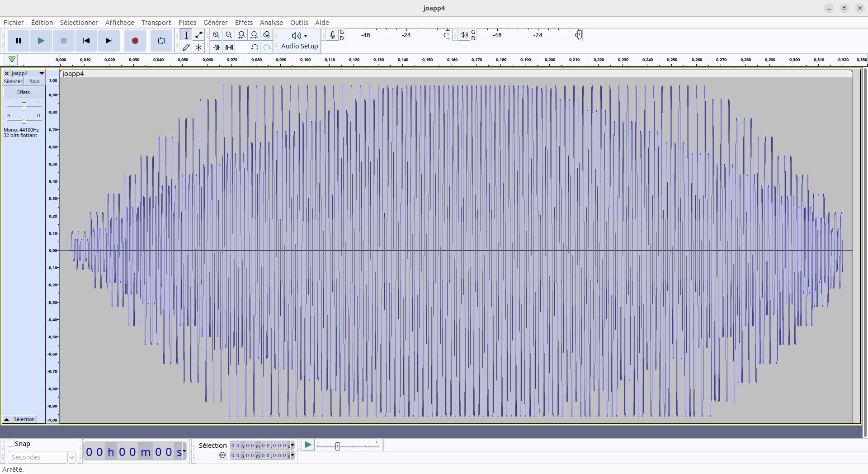868x474 pixels.
Task: Select the Envelope tool
Action: (198, 35)
